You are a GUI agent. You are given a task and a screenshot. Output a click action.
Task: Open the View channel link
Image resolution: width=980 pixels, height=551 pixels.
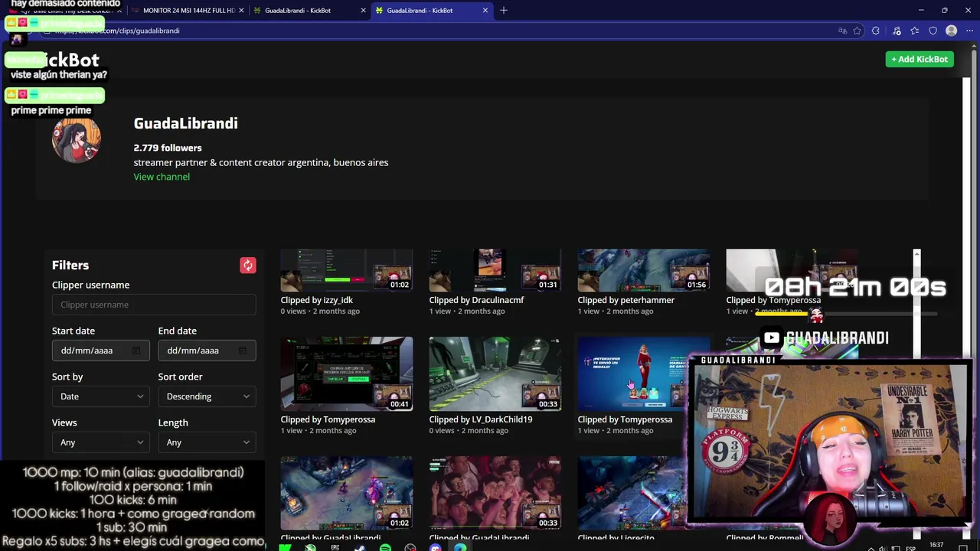[x=162, y=177]
